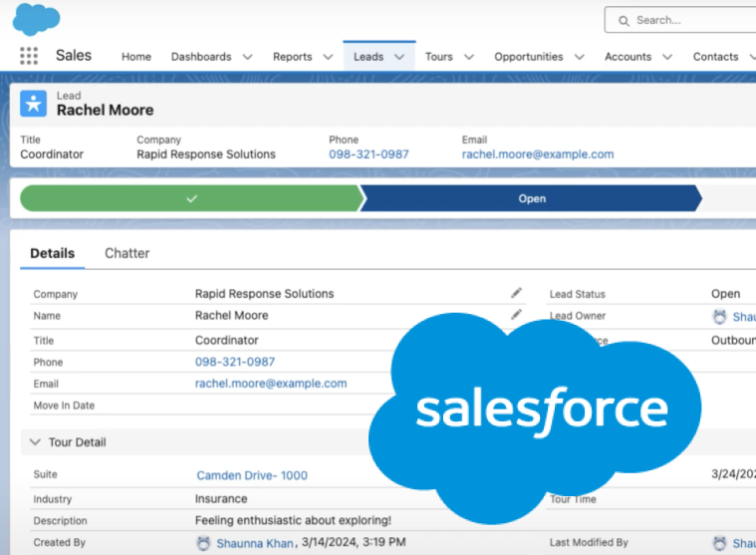Open the Camden Drive- 1000 suite link
The height and width of the screenshot is (555, 756).
(x=252, y=475)
